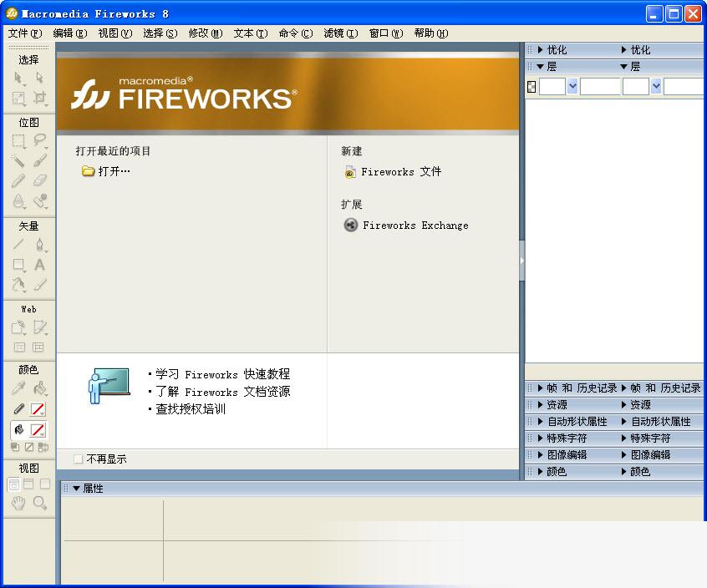The width and height of the screenshot is (707, 588).
Task: Open the 帮助(H) menu
Action: click(x=431, y=33)
